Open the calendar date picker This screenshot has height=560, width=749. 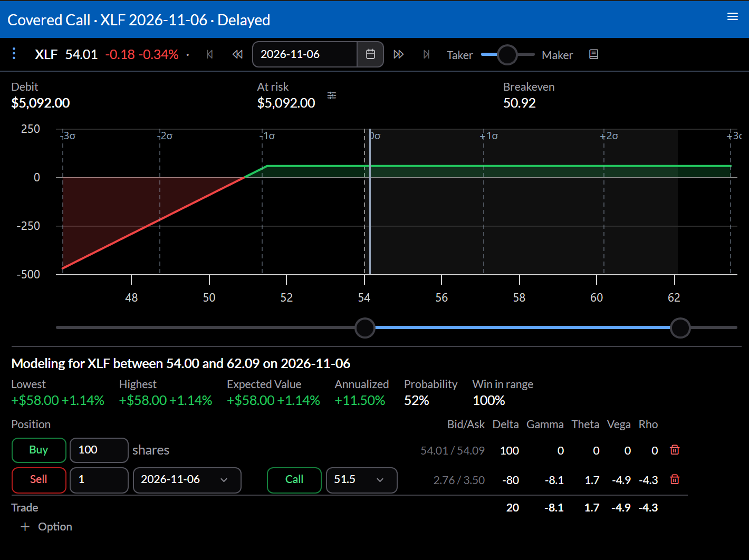coord(370,54)
